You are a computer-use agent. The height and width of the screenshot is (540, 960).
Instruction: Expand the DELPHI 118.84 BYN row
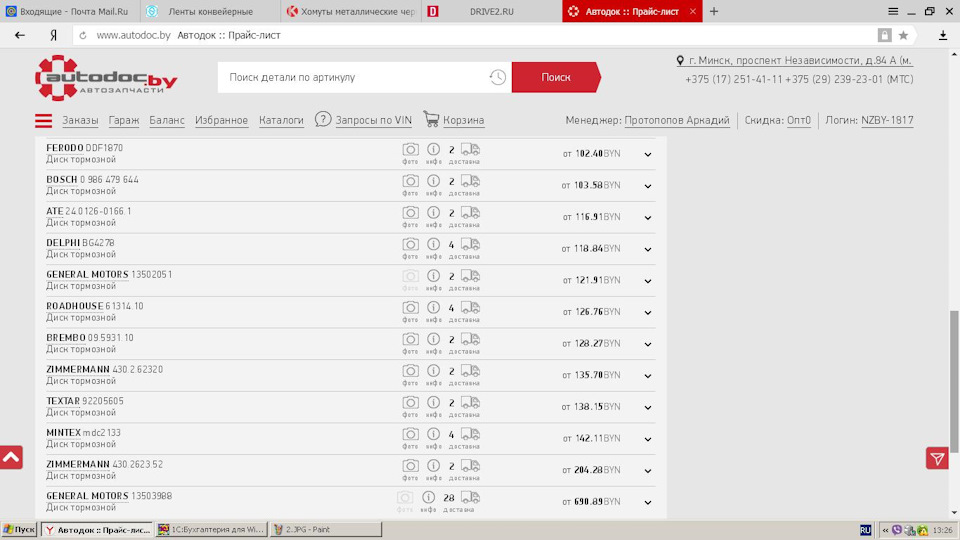click(x=648, y=250)
